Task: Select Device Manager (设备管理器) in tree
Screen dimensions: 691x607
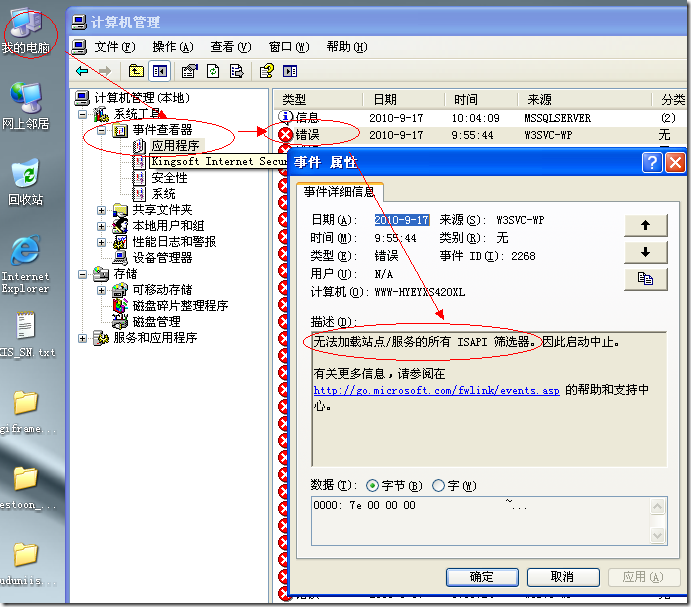Action: click(x=152, y=257)
